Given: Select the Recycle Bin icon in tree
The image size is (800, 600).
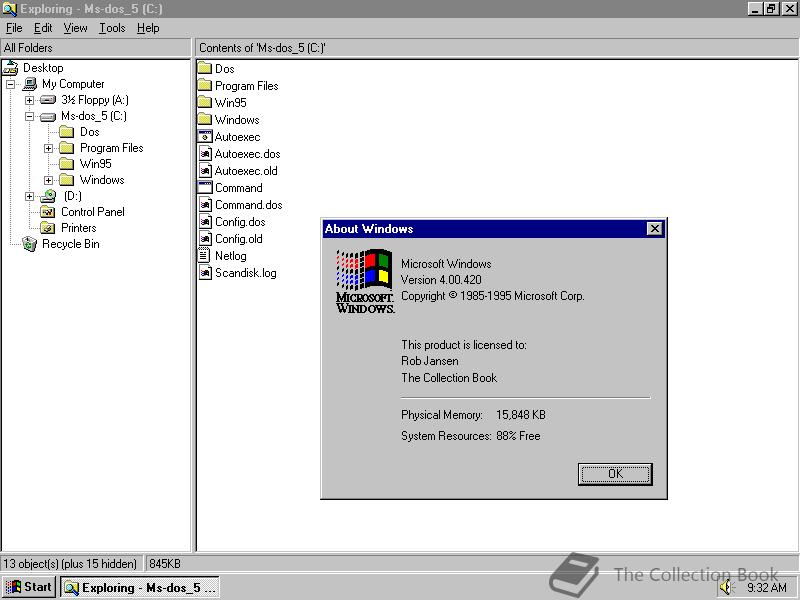Looking at the screenshot, I should (30, 244).
